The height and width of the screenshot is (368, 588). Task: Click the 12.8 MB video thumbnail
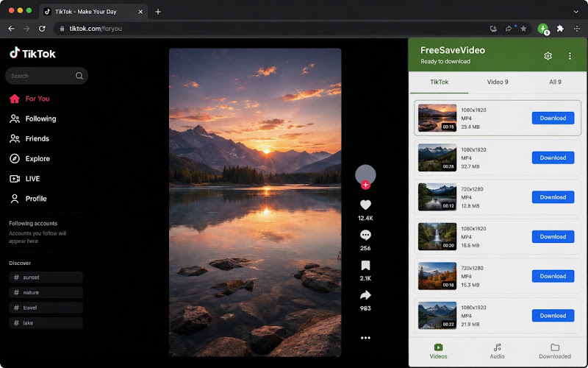point(437,197)
